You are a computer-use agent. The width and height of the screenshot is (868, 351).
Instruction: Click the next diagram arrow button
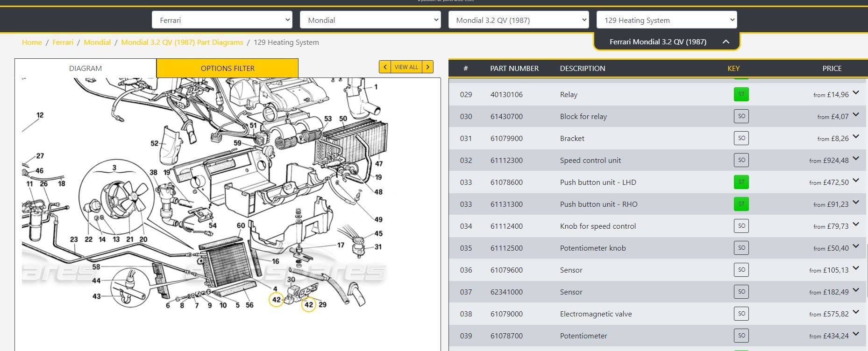tap(427, 67)
